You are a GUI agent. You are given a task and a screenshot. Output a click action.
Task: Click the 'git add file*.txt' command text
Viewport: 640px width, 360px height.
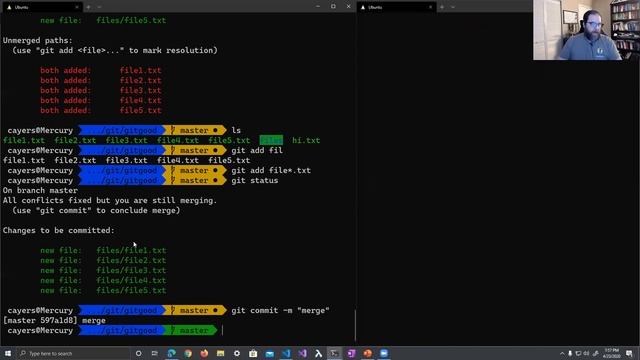tap(271, 171)
